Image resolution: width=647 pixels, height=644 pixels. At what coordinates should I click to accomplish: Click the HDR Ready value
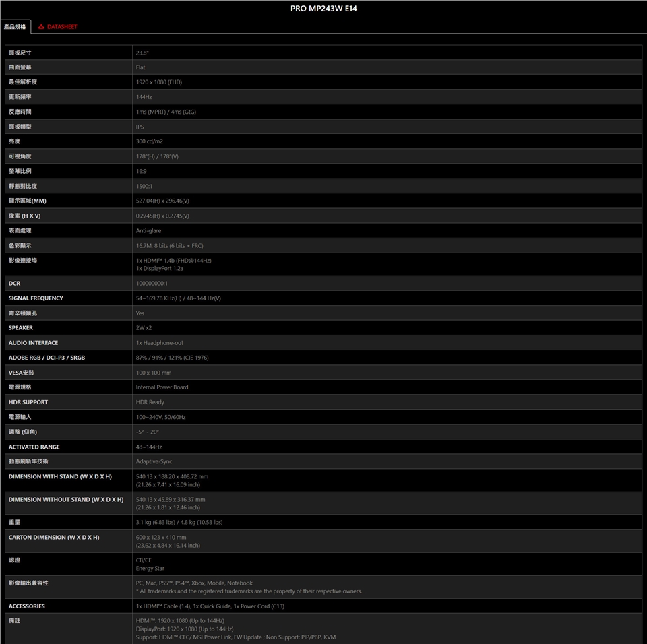[x=150, y=402]
